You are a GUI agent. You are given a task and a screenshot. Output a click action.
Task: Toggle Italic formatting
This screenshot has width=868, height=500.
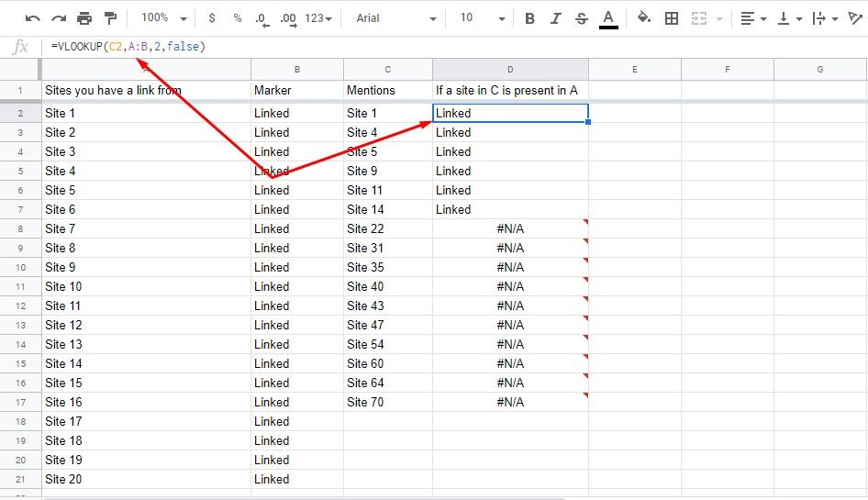tap(555, 18)
